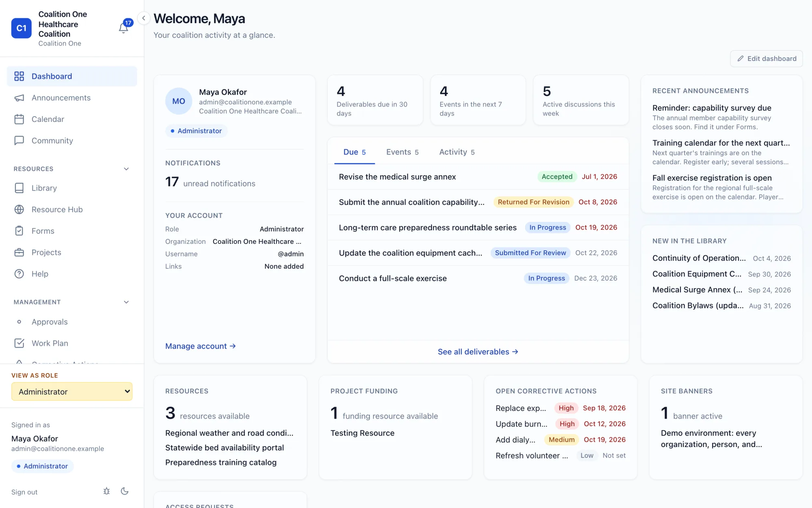Click the 'Submitted For Review' status badge
Image resolution: width=812 pixels, height=508 pixels.
[530, 253]
